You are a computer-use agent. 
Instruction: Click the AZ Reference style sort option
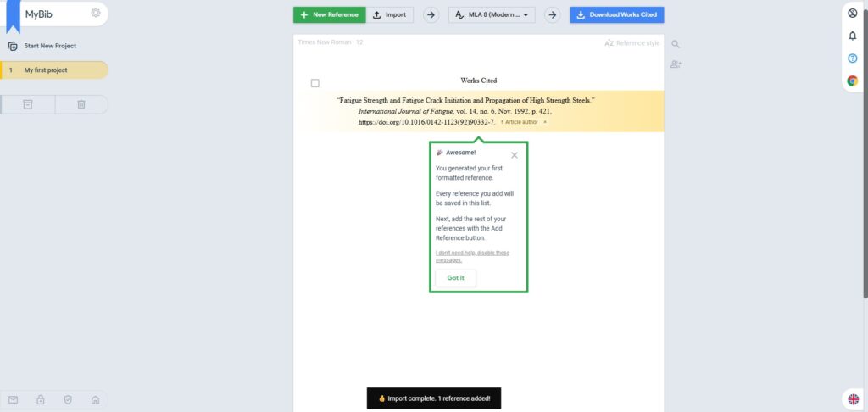pos(632,43)
